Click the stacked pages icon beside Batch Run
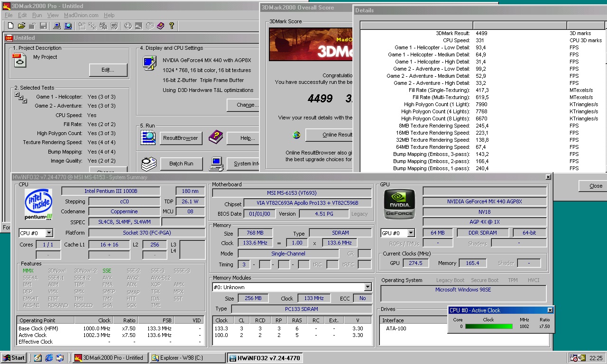 pos(149,164)
